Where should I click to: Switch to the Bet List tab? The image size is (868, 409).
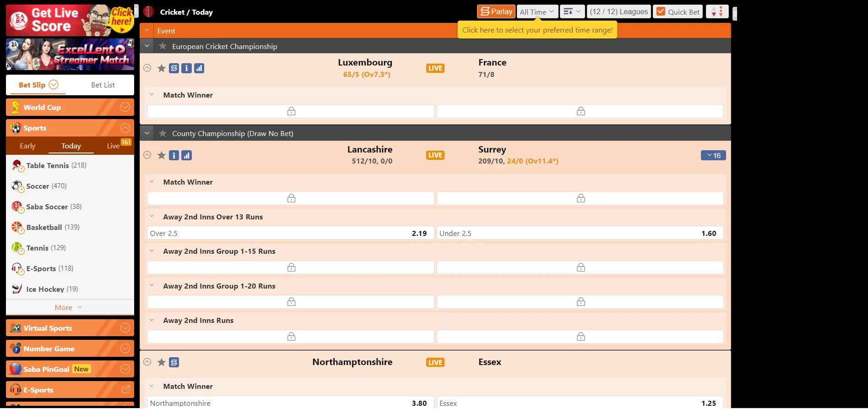tap(103, 85)
